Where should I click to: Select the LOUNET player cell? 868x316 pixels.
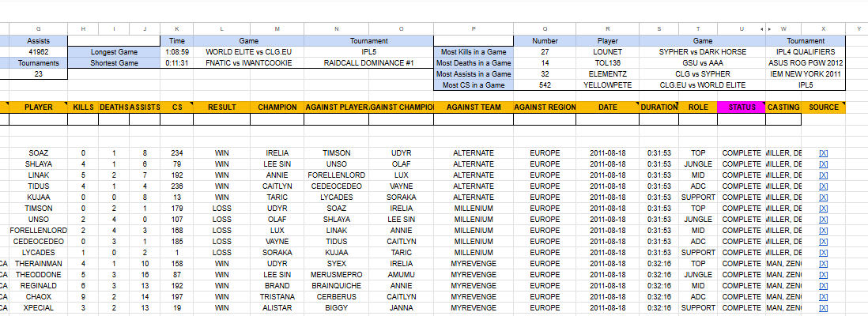pyautogui.click(x=607, y=52)
